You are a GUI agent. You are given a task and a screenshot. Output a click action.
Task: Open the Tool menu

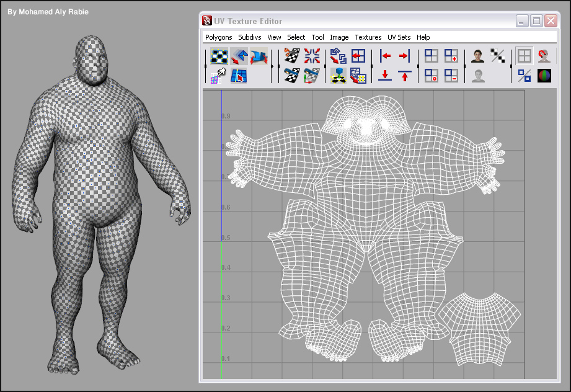317,37
